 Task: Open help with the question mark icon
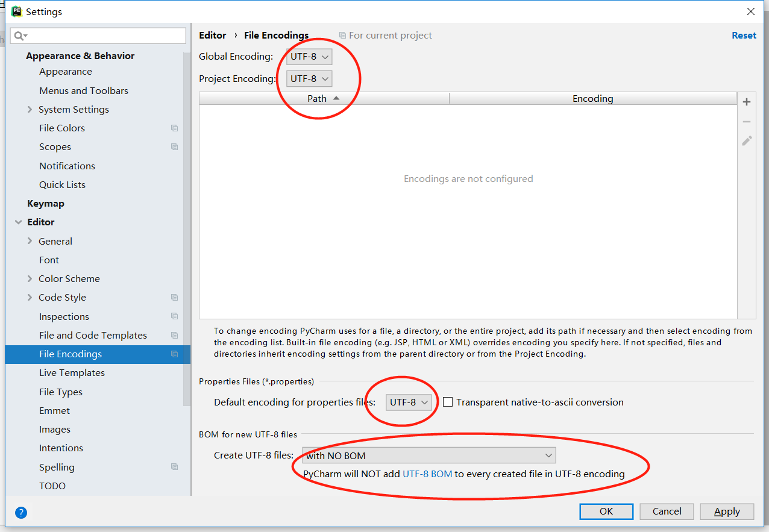click(x=21, y=513)
